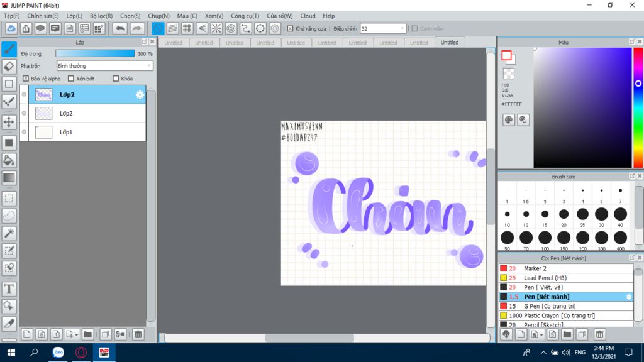The width and height of the screenshot is (644, 362).
Task: Click the vertical hue spectrum bar
Action: [x=638, y=107]
